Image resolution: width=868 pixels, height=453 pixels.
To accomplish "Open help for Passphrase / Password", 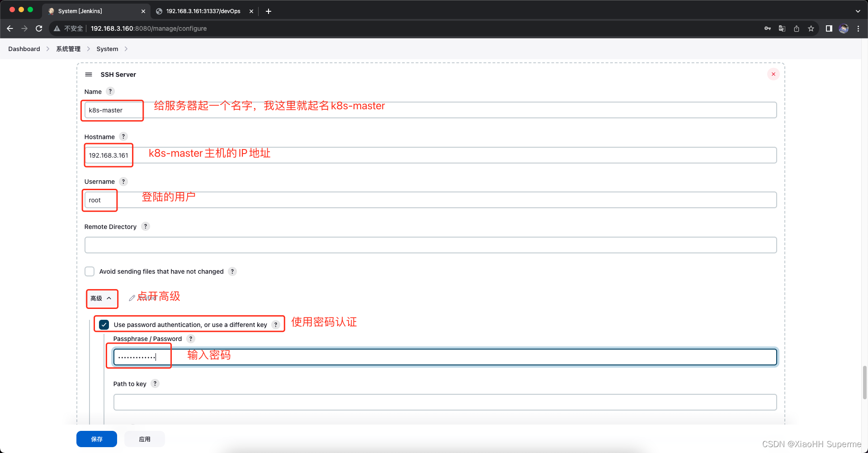I will pos(191,339).
